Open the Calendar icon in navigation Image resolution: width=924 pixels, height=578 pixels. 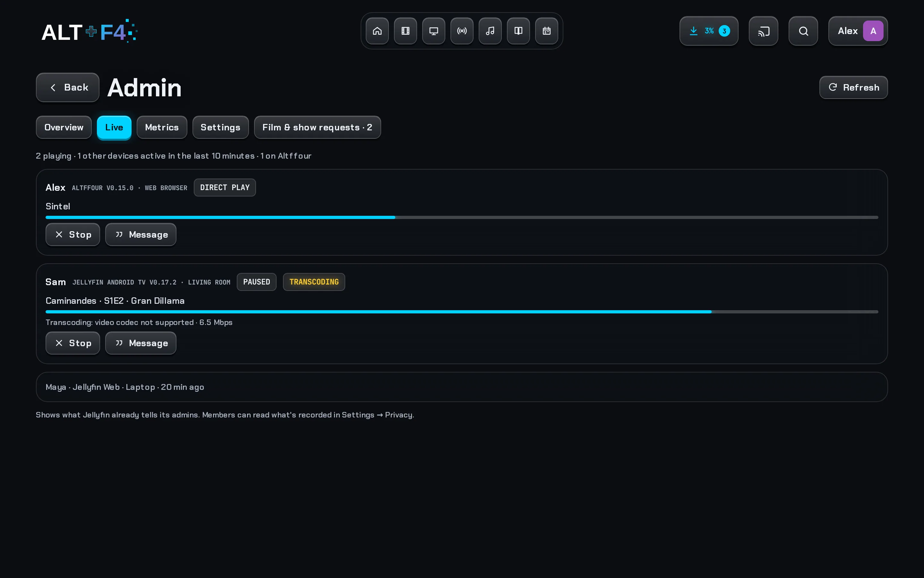(546, 31)
